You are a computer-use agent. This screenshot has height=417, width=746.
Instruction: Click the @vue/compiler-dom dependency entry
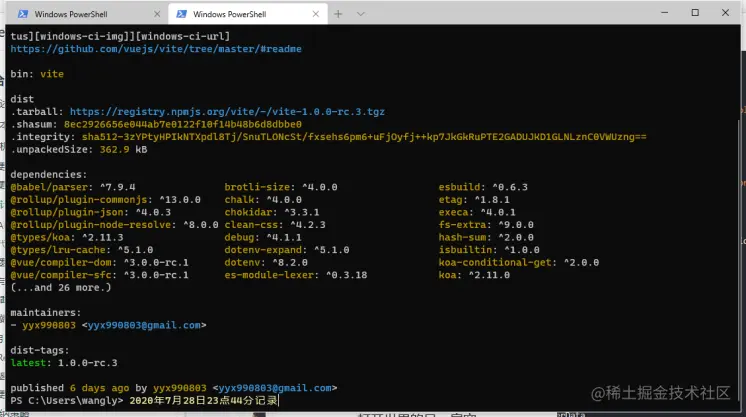click(x=99, y=262)
